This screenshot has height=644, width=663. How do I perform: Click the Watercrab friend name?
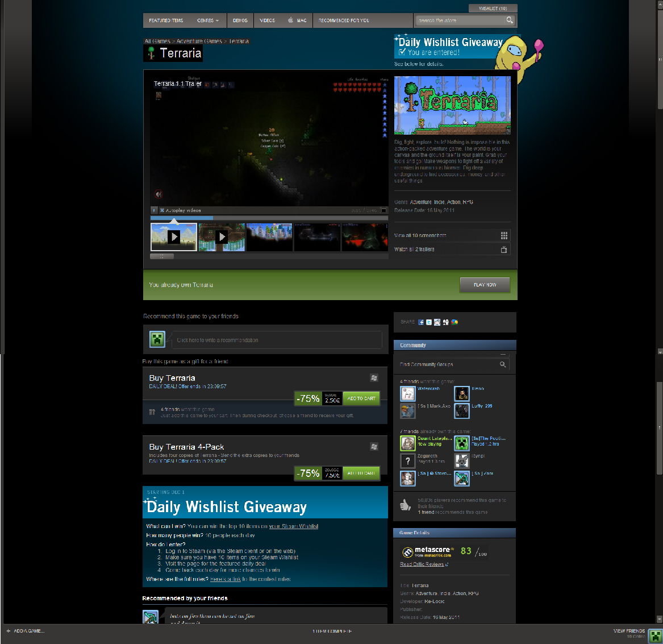pos(429,388)
